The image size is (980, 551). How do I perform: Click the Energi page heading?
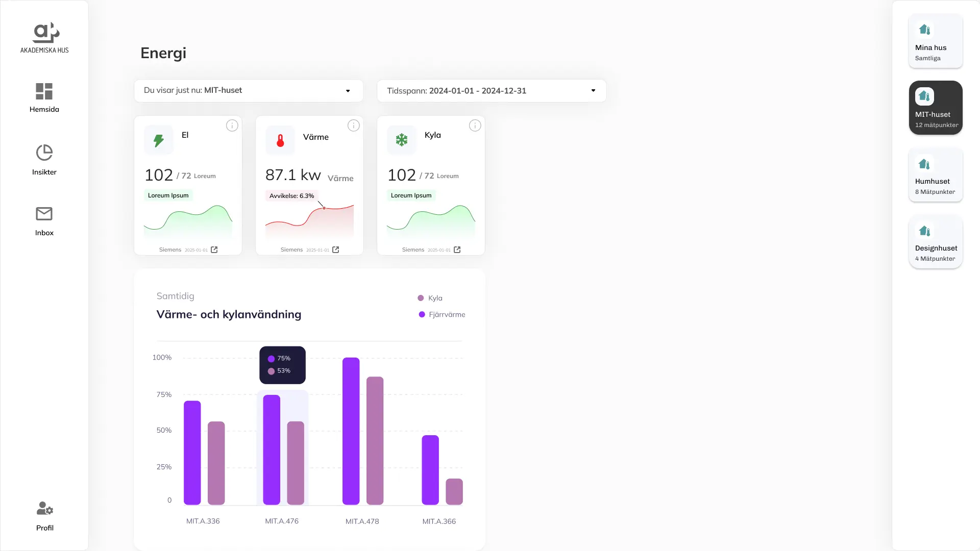163,53
